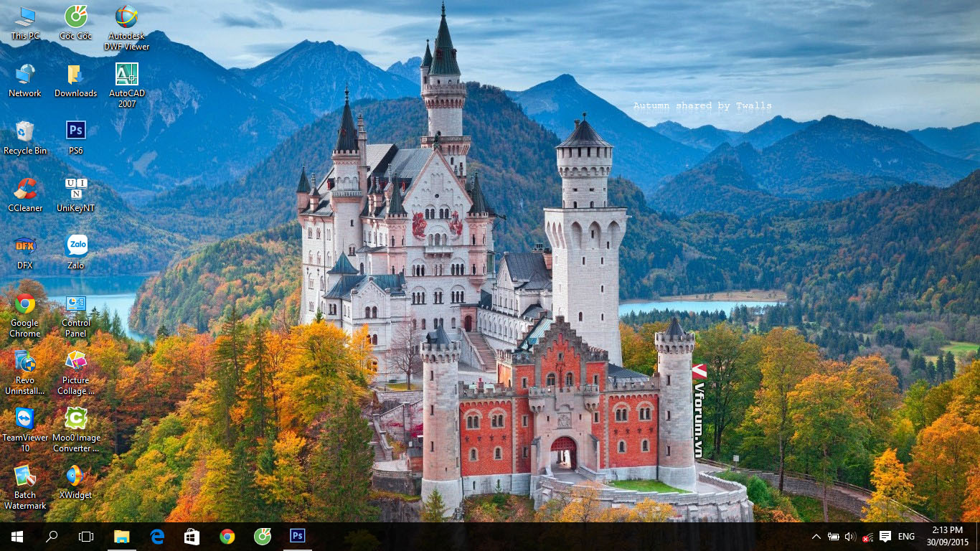This screenshot has width=980, height=551.
Task: Open the disconnected Wi-Fi network icon
Action: point(868,537)
